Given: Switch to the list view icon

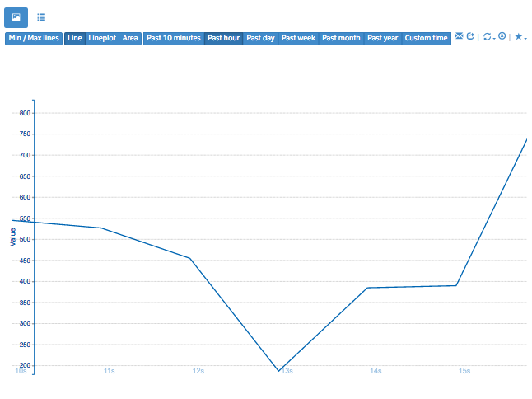Looking at the screenshot, I should point(41,16).
